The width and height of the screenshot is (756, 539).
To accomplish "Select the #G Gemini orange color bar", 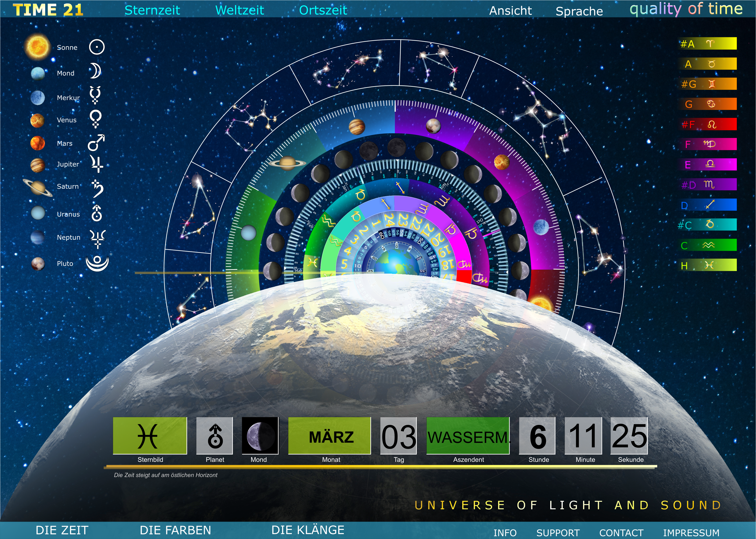I will click(707, 84).
